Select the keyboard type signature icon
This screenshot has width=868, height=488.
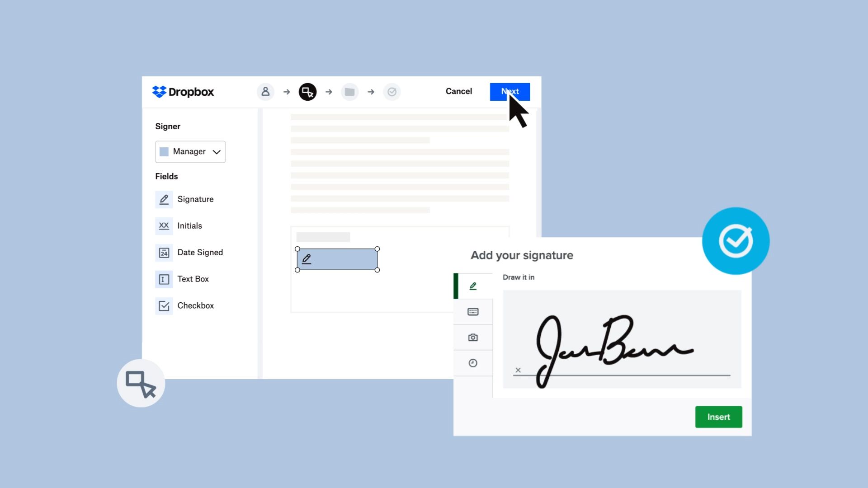click(473, 311)
